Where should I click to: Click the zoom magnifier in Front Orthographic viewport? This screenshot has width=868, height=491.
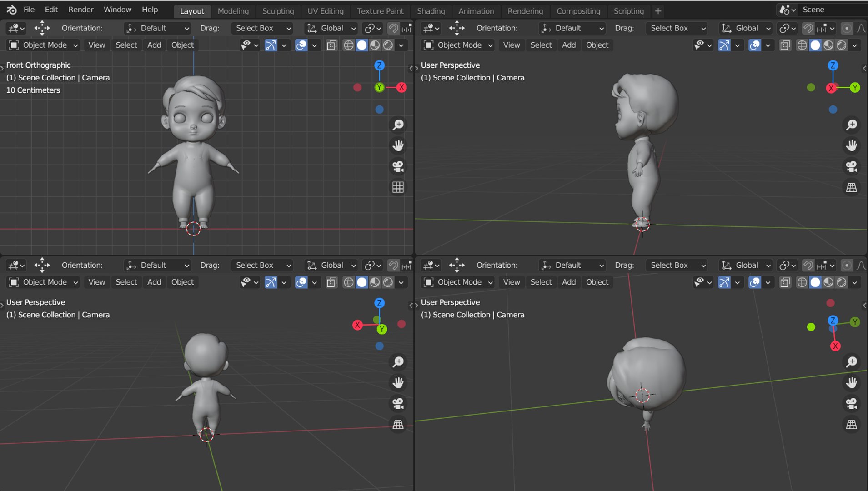[398, 125]
